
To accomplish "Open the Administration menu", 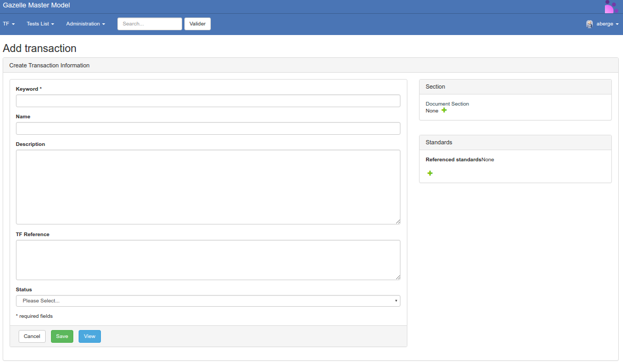I will (x=86, y=24).
